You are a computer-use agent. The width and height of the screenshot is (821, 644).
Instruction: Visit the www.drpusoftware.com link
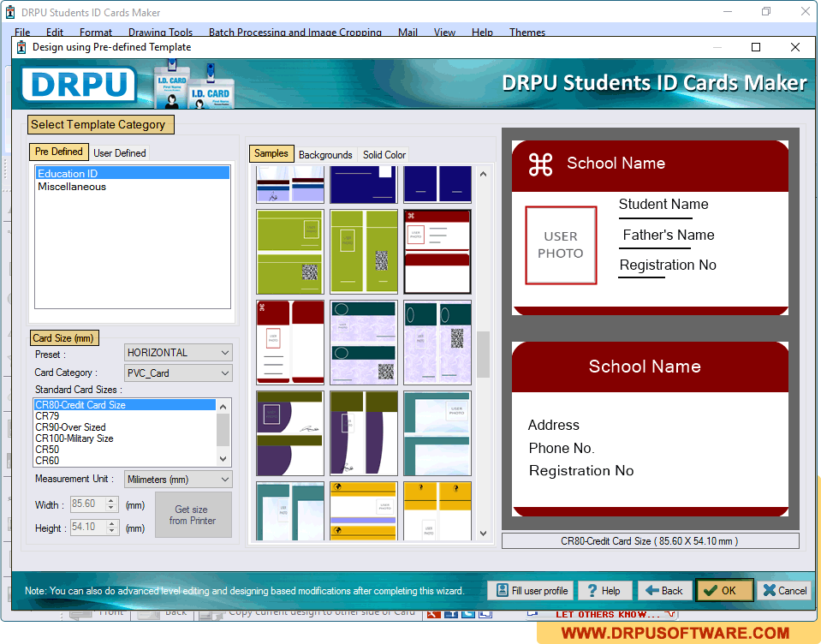675,633
